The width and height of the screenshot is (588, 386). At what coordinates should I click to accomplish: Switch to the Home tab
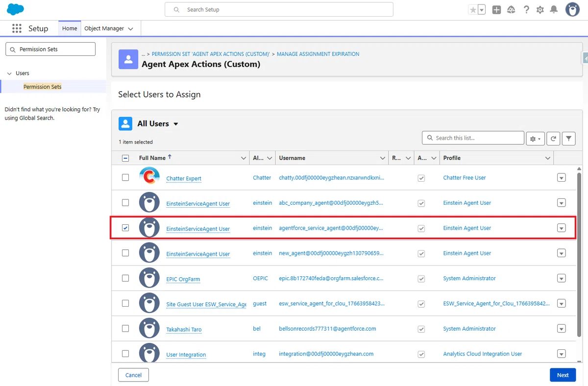coord(70,28)
